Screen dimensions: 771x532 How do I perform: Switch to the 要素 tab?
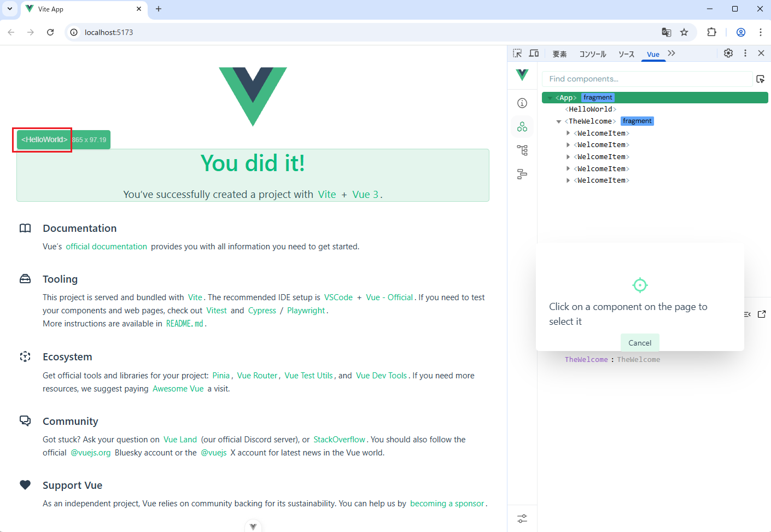(559, 54)
